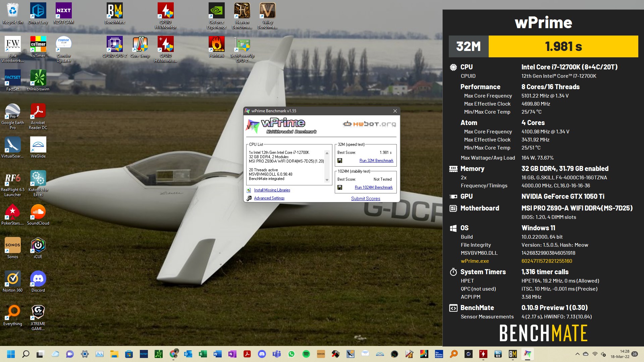Open the Wi-Fi network tray icon

pyautogui.click(x=595, y=354)
